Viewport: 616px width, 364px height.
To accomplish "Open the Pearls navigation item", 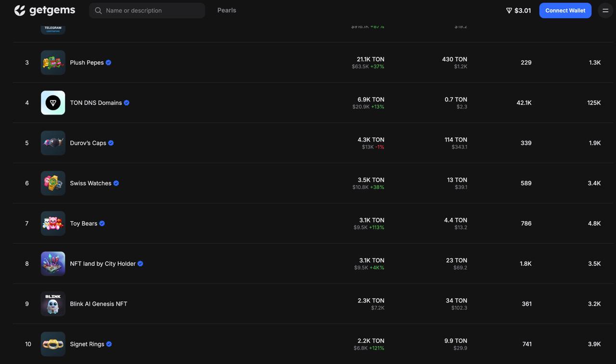I will [227, 10].
